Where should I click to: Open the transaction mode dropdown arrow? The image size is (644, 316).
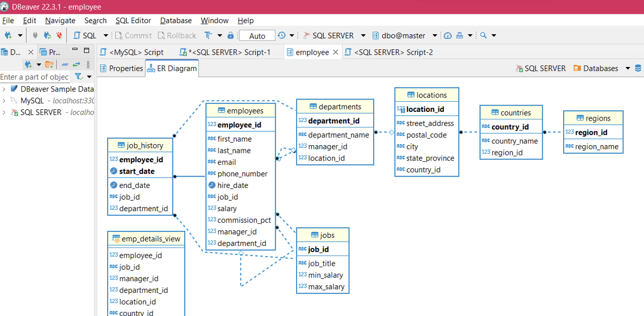[x=219, y=36]
